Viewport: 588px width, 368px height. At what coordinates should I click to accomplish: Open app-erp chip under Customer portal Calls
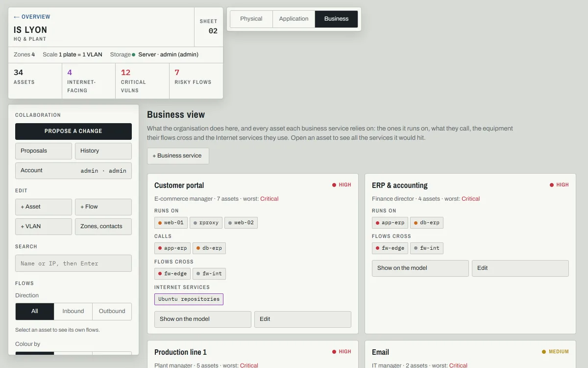pyautogui.click(x=172, y=248)
